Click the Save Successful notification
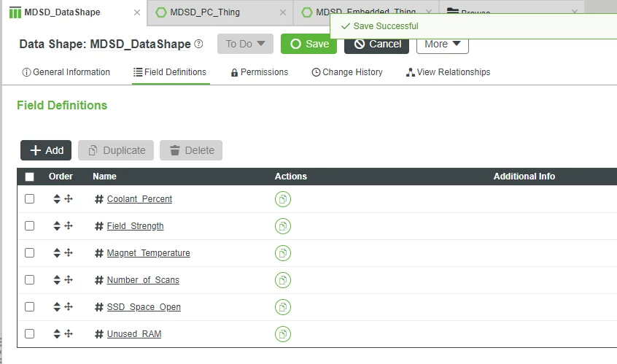This screenshot has width=617, height=364. point(473,26)
